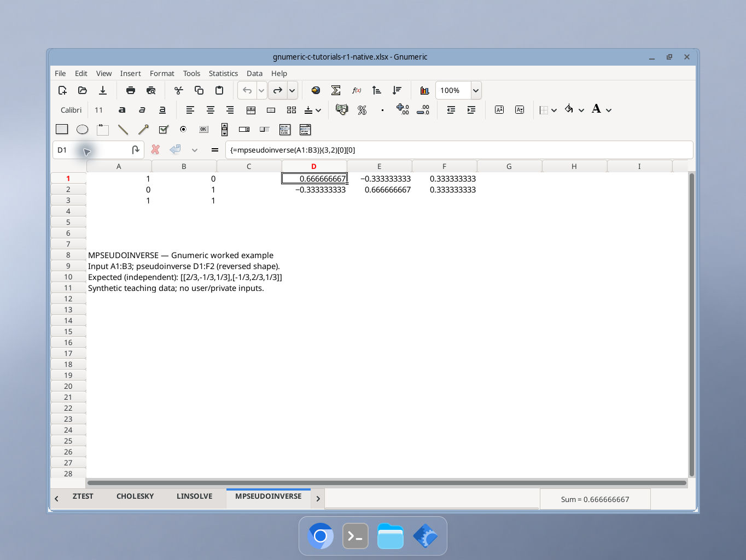
Task: Toggle italic formatting
Action: [142, 110]
